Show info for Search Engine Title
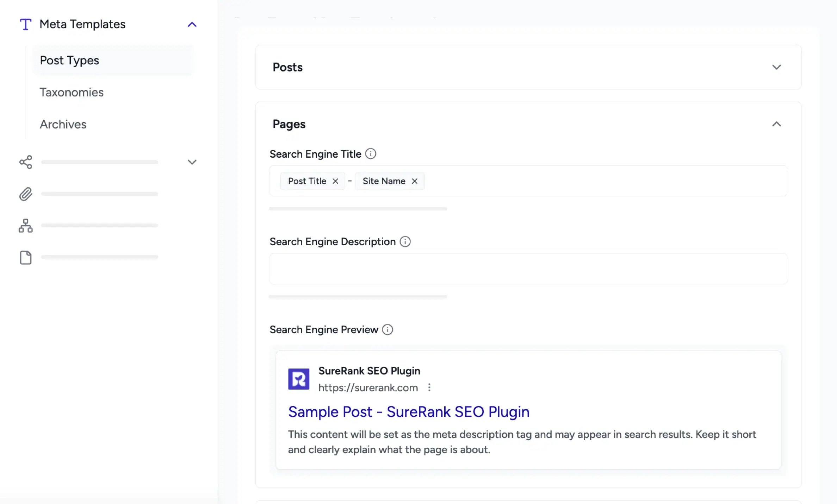This screenshot has height=504, width=837. click(371, 154)
